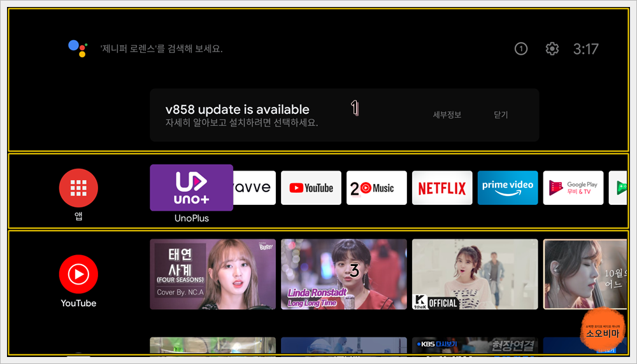
Task: Open the notifications icon showing 1
Action: (521, 49)
